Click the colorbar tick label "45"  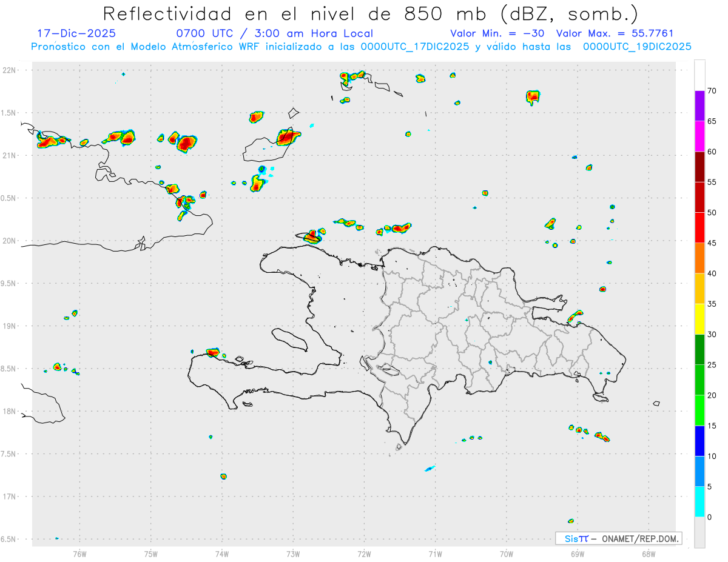[712, 243]
